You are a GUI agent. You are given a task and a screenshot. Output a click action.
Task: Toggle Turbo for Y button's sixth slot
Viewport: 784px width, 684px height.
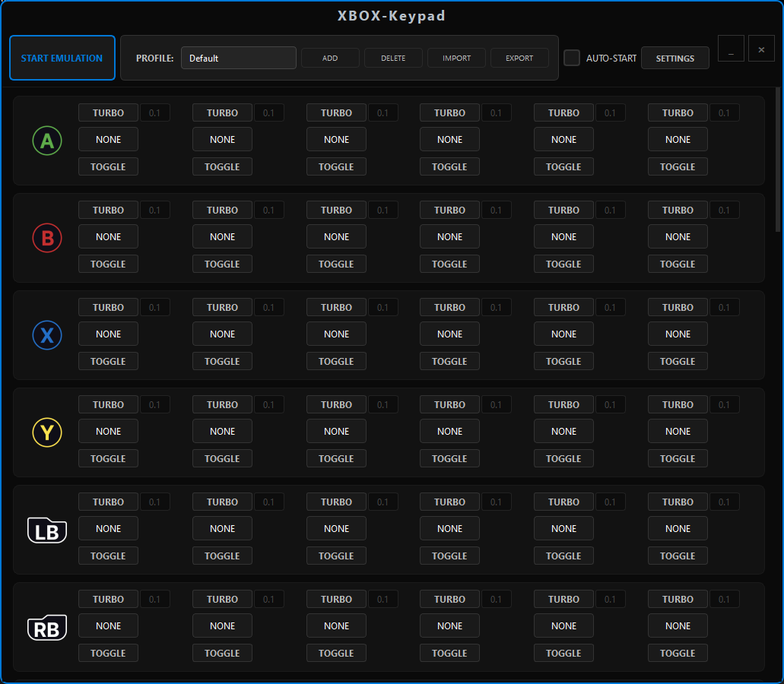(678, 405)
